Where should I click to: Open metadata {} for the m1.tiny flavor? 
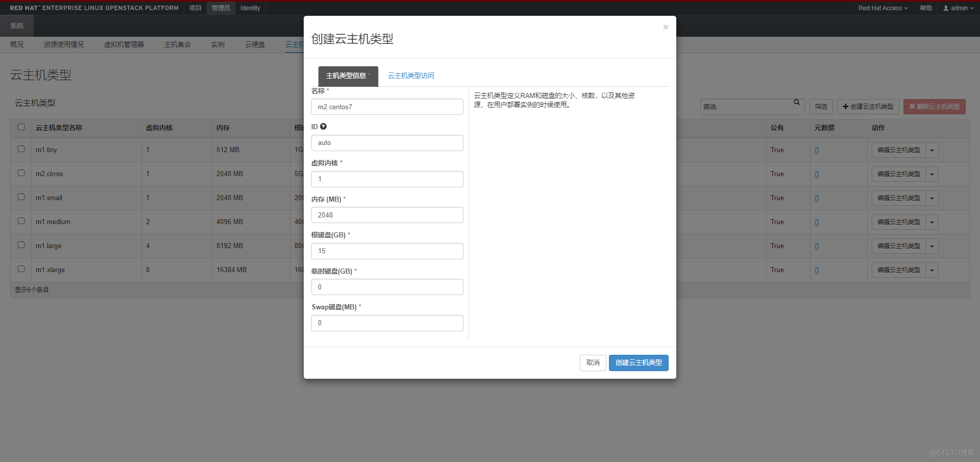point(817,150)
